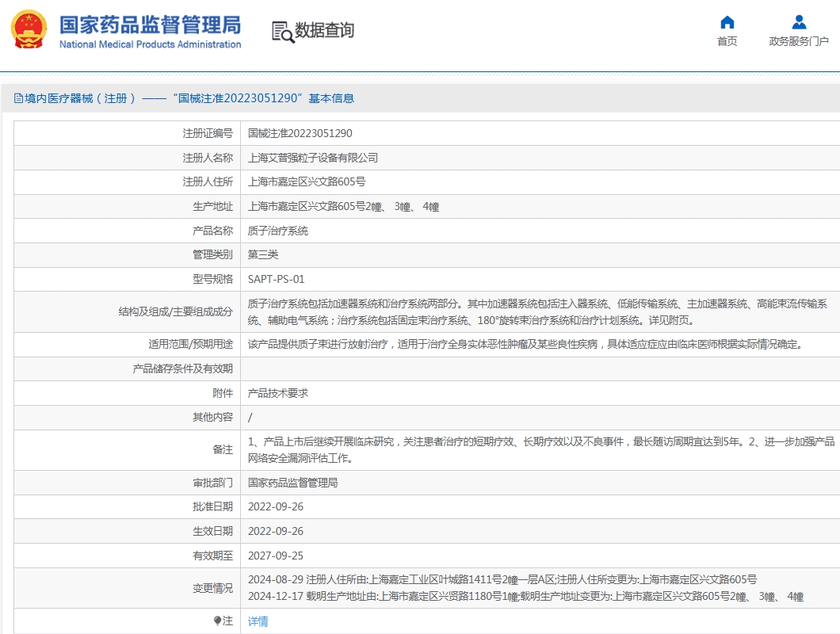The height and width of the screenshot is (634, 840).
Task: Click the 备注 remarks paragraph
Action: 541,449
